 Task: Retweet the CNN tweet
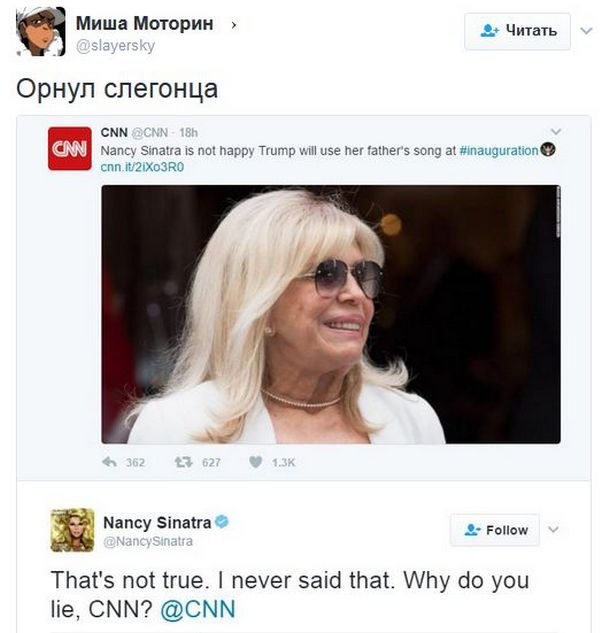point(183,463)
